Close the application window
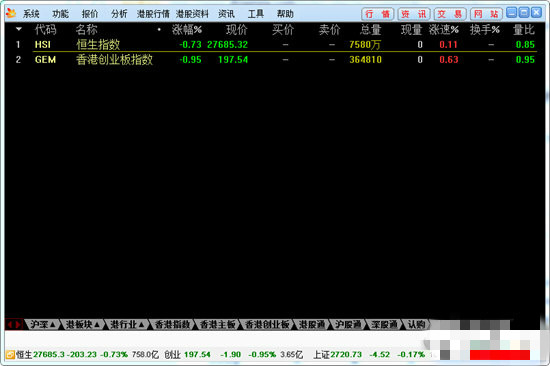Screen dimensions: 550x366 click(x=536, y=13)
